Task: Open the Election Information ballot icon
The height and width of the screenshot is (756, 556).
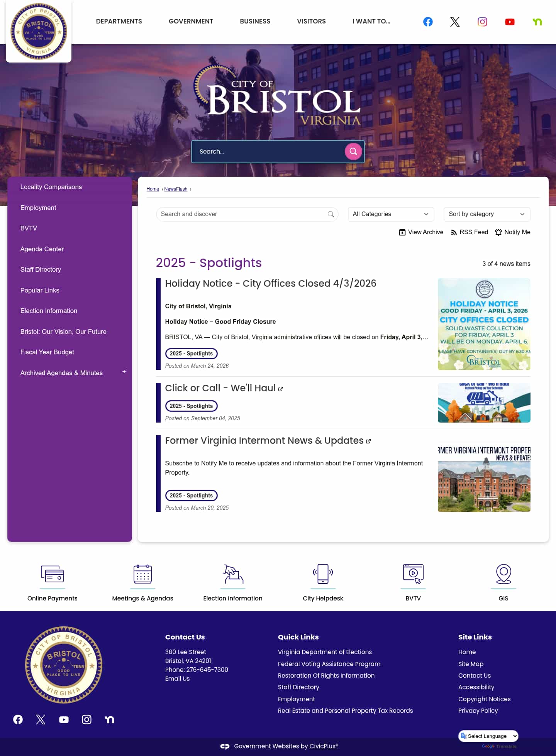Action: tap(233, 574)
